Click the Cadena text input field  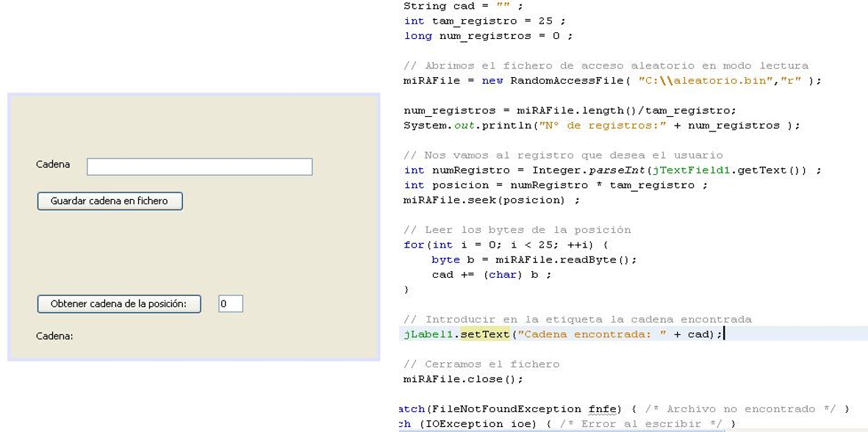click(199, 167)
